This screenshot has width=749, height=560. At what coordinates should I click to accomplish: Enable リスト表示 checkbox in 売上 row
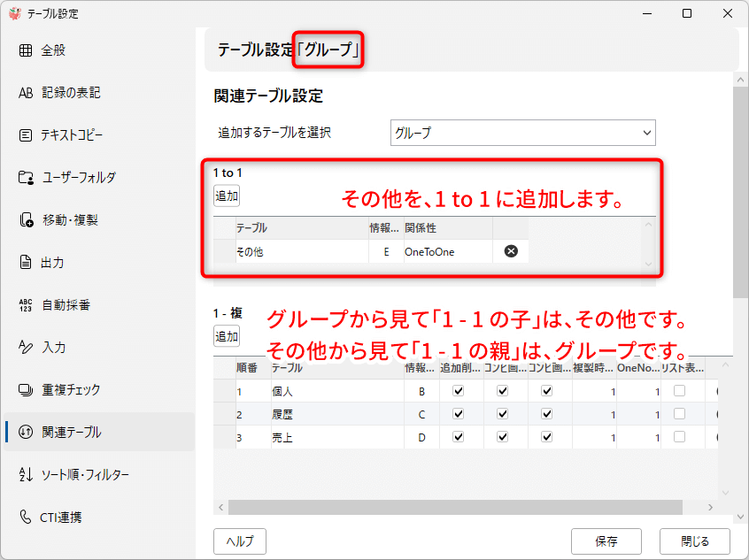[679, 437]
